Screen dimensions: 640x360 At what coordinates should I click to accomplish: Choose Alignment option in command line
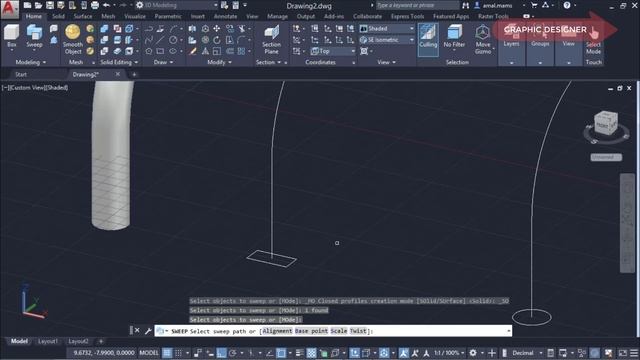click(278, 331)
